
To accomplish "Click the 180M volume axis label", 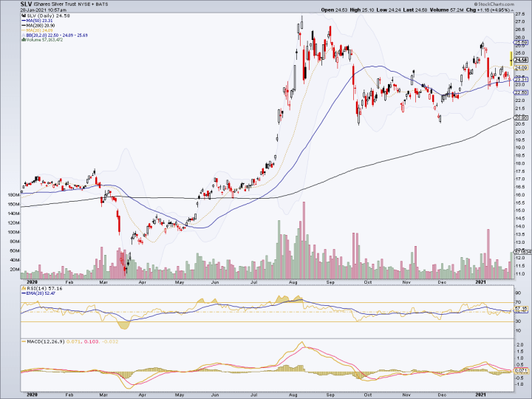I will point(13,195).
